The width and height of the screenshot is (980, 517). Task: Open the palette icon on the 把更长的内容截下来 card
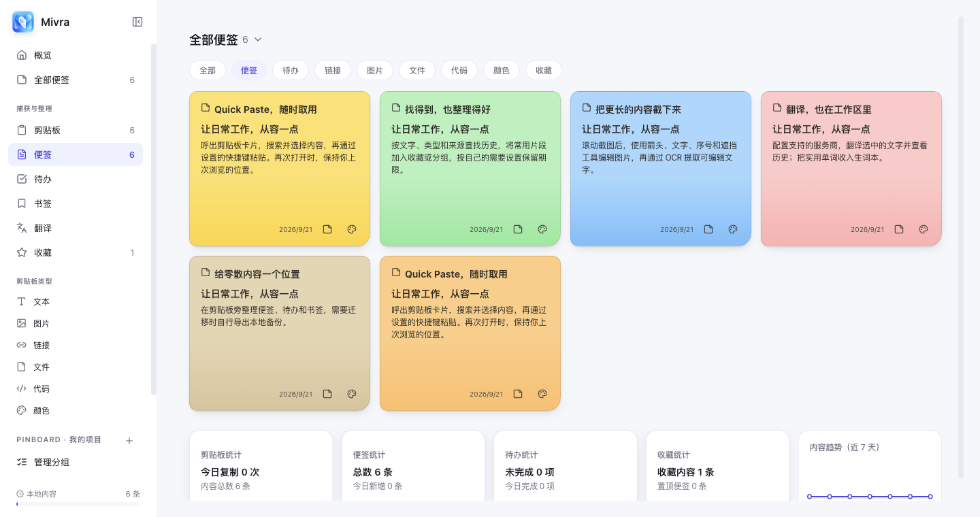733,229
